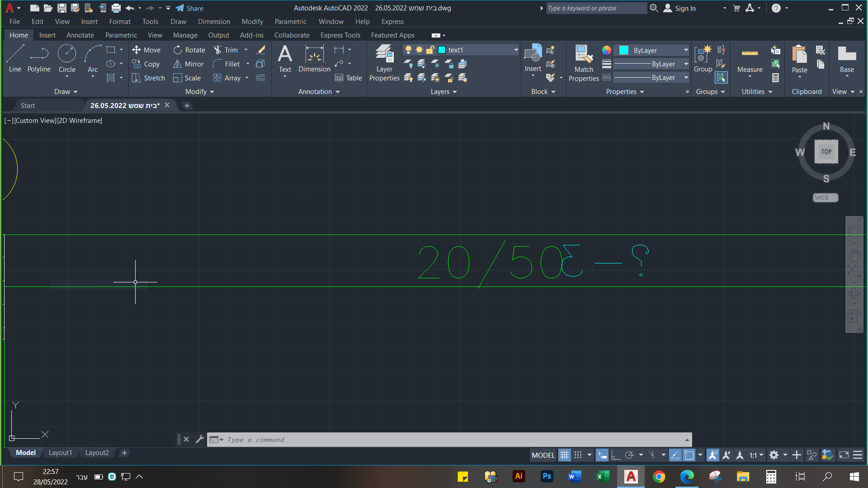868x488 pixels.
Task: Switch to the Annotate ribbon tab
Action: 80,35
